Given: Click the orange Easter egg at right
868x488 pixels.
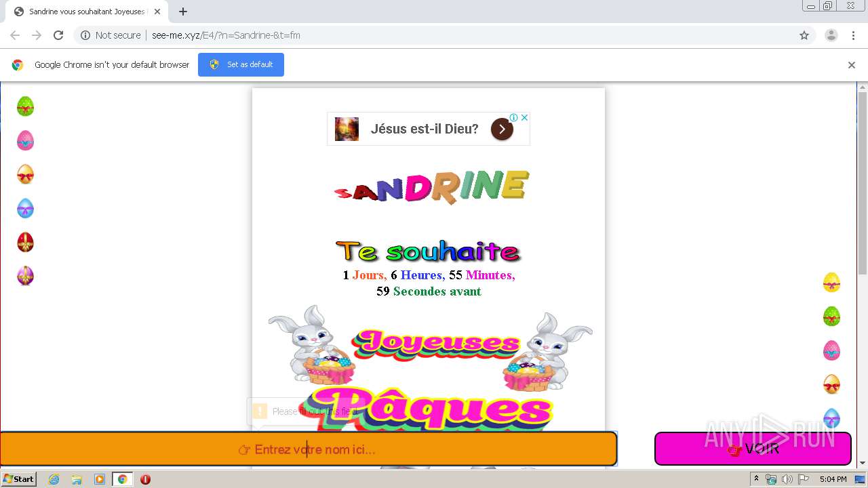Looking at the screenshot, I should point(831,384).
